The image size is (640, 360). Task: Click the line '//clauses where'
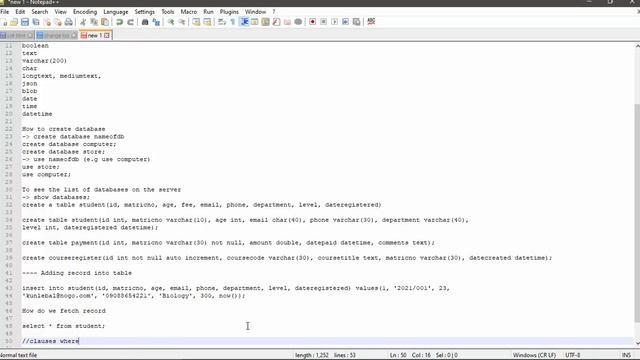point(51,341)
